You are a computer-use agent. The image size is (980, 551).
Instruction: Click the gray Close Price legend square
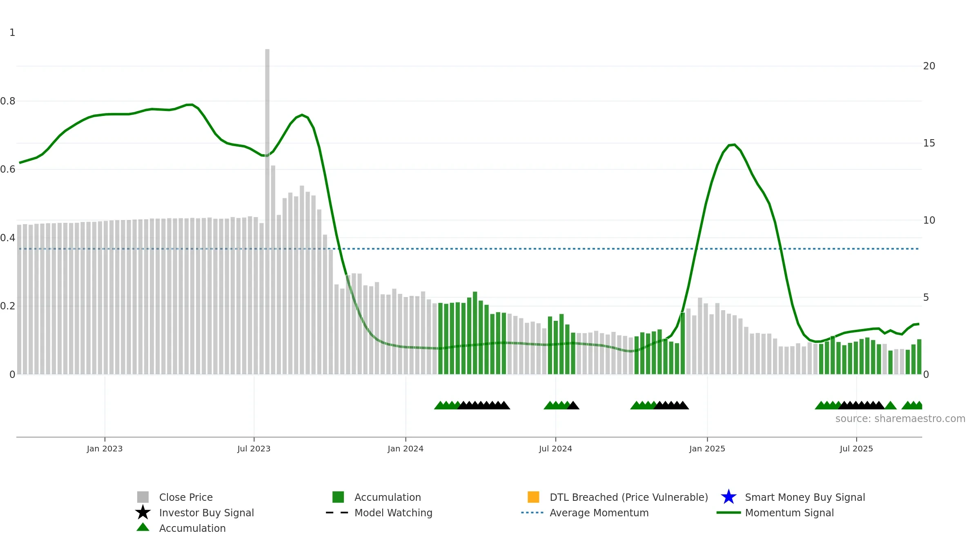(143, 497)
